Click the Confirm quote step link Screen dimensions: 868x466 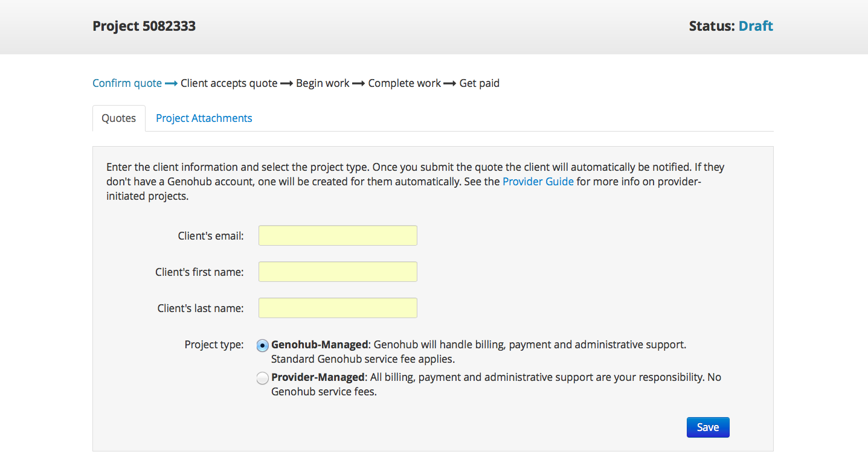[127, 83]
